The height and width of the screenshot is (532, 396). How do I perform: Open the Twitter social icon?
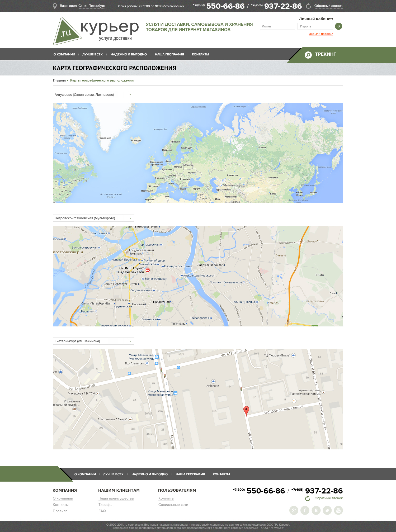tap(327, 510)
